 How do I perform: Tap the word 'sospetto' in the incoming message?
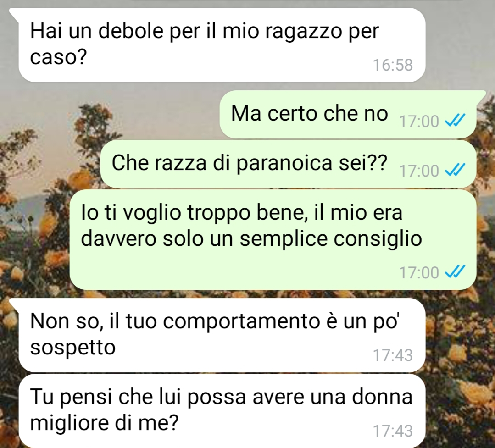[73, 348]
